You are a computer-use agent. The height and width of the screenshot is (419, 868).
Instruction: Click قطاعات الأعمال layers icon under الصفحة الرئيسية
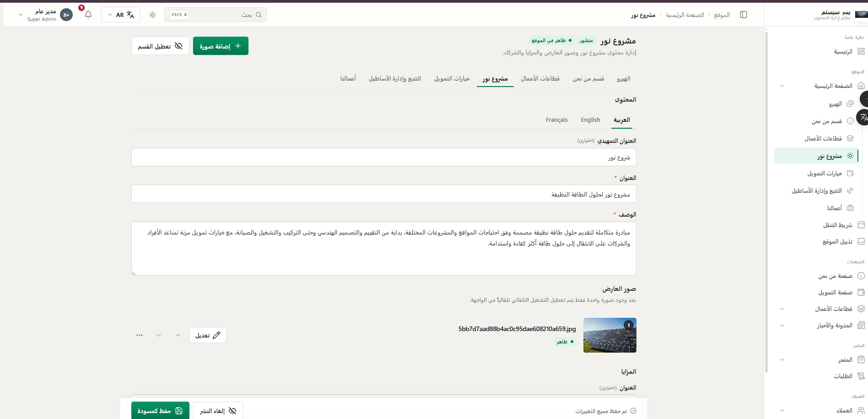click(x=850, y=138)
